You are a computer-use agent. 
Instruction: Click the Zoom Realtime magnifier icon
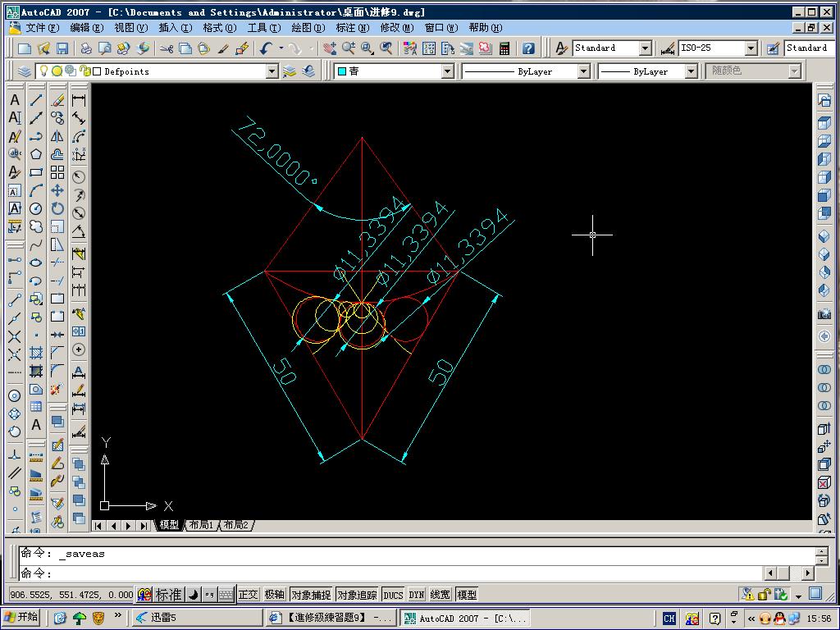tap(349, 48)
